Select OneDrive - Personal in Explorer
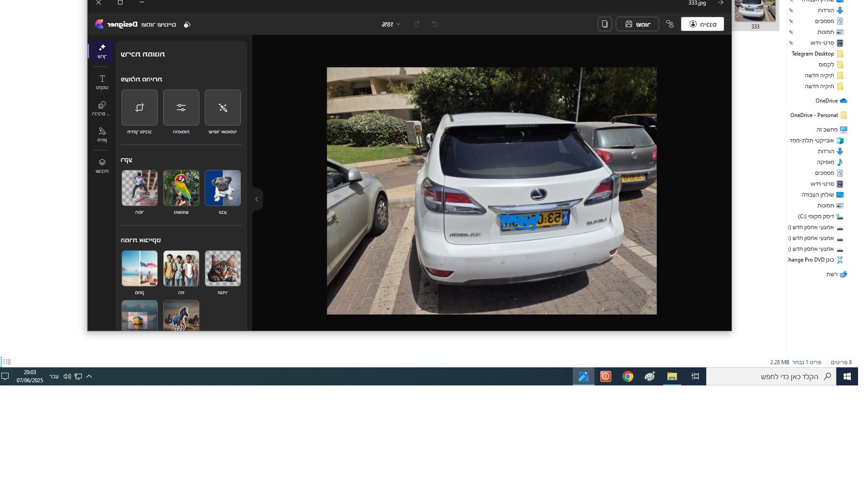This screenshot has height=488, width=868. (818, 115)
